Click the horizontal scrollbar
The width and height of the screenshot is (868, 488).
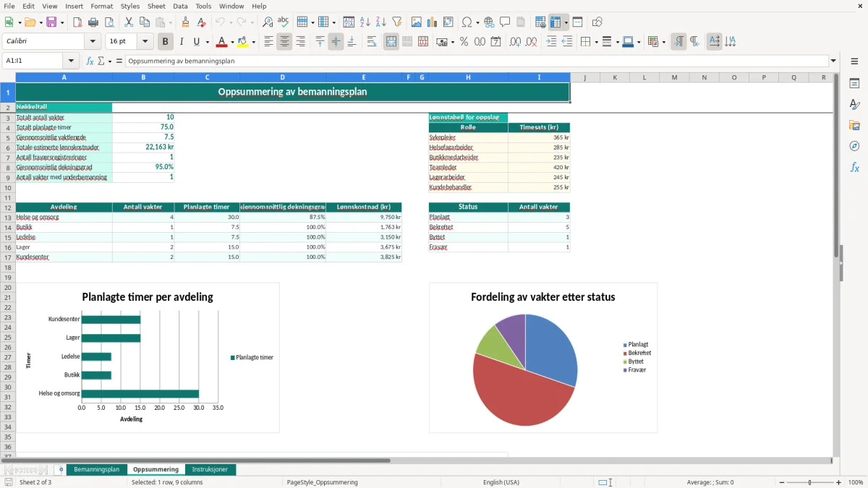(x=203, y=460)
